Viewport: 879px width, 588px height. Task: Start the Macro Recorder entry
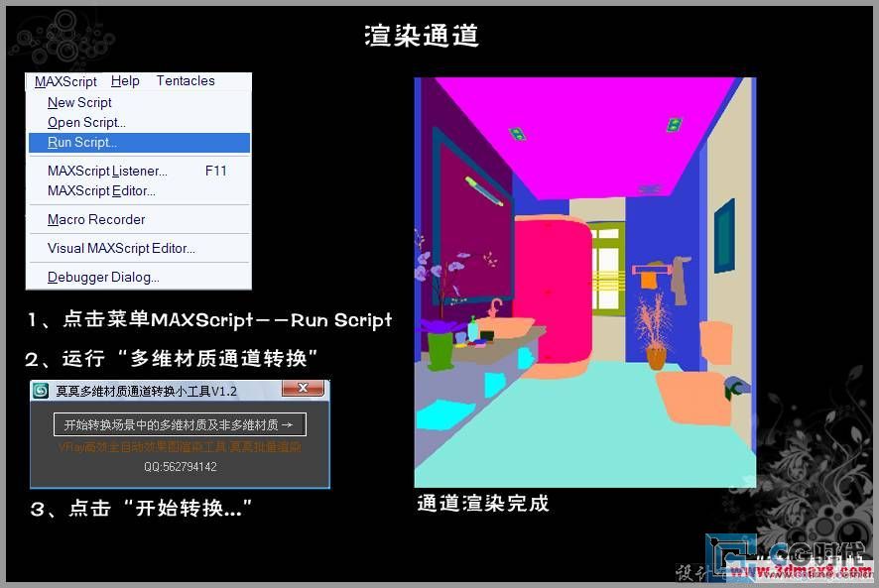pos(139,219)
